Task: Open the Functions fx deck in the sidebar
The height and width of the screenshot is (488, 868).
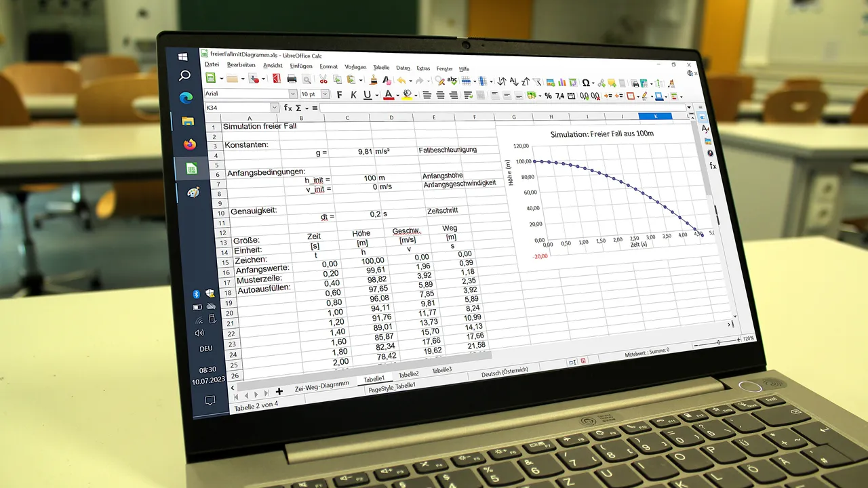Action: 713,165
